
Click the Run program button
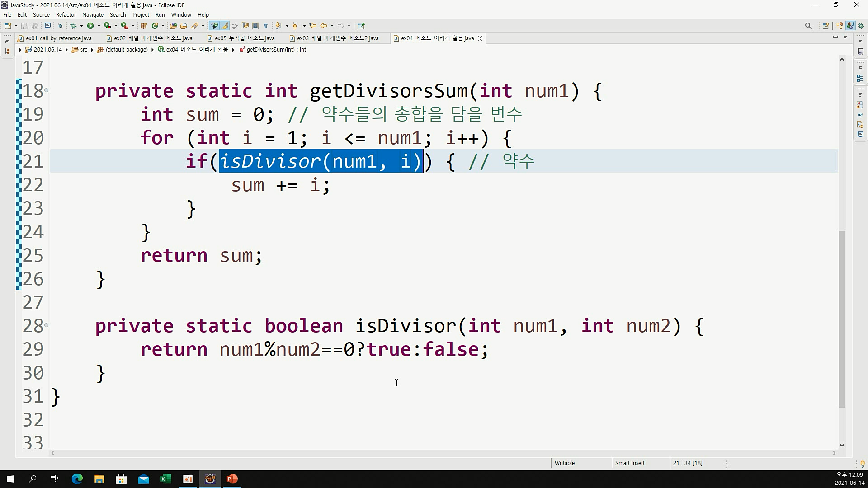pyautogui.click(x=90, y=26)
